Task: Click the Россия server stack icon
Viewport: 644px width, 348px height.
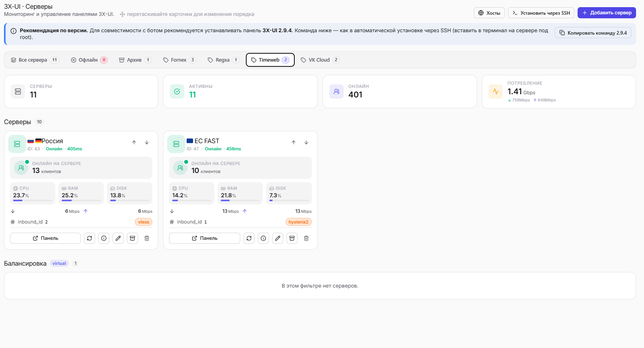Action: point(17,144)
